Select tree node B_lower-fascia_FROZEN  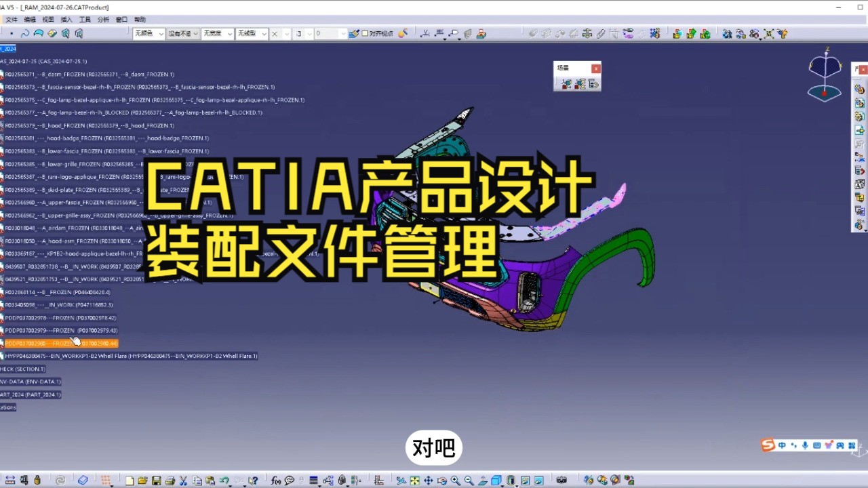tap(107, 152)
